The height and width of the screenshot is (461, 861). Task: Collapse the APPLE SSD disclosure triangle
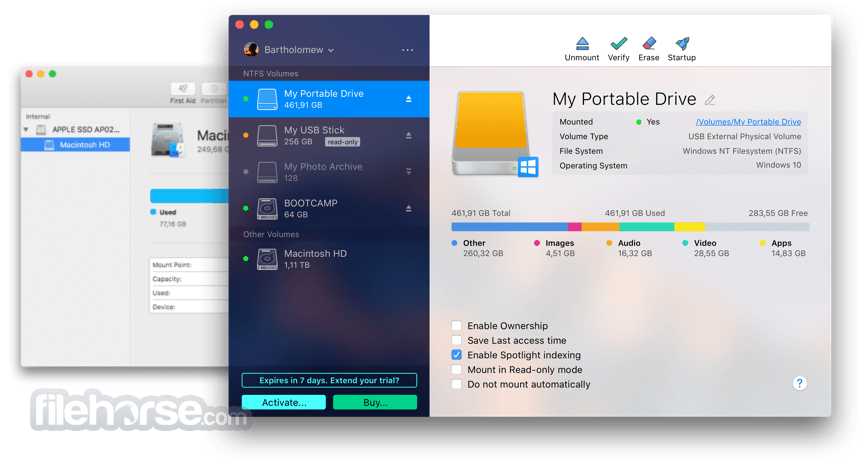tap(25, 130)
